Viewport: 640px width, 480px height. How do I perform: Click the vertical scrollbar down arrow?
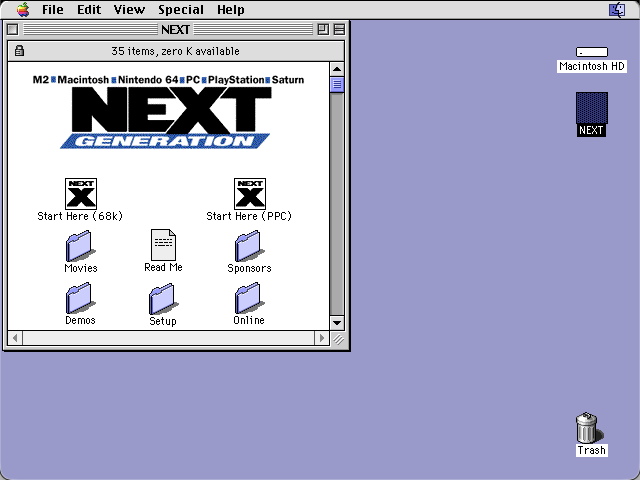coord(337,323)
